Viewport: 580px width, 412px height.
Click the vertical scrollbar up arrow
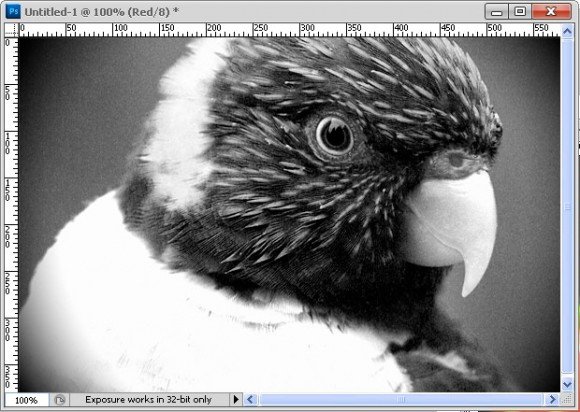pyautogui.click(x=567, y=31)
